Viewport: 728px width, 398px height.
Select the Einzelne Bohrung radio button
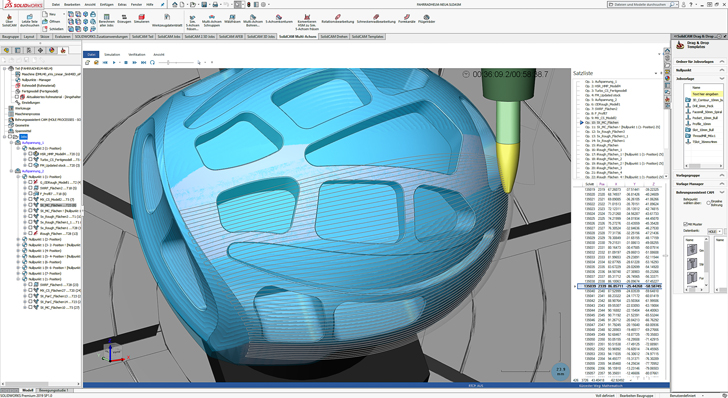[708, 202]
